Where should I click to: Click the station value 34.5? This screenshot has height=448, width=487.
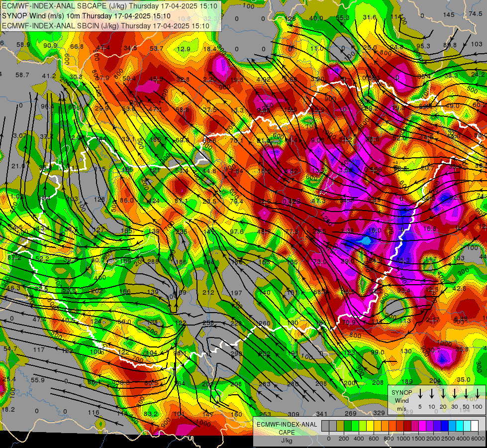tap(130, 48)
